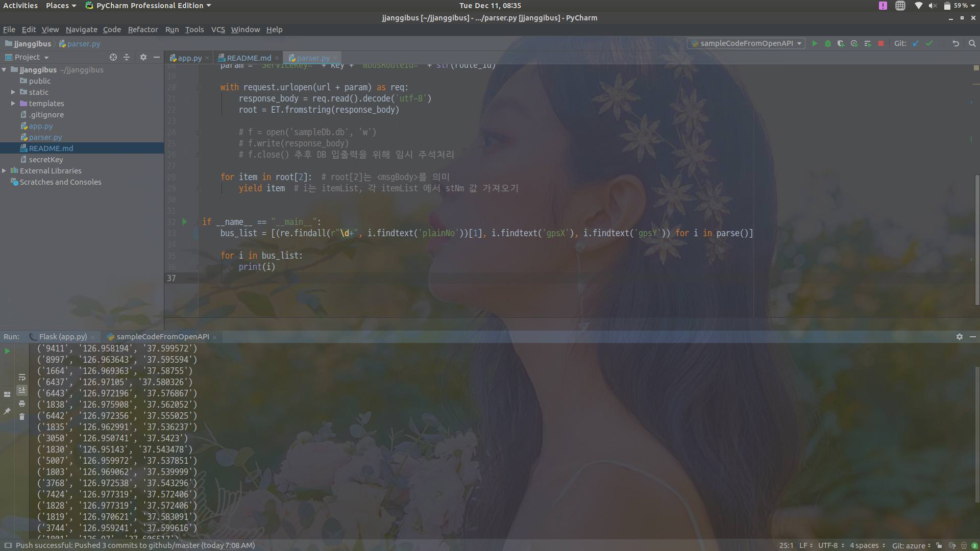Expand the templates folder
This screenshot has width=980, height=551.
13,104
